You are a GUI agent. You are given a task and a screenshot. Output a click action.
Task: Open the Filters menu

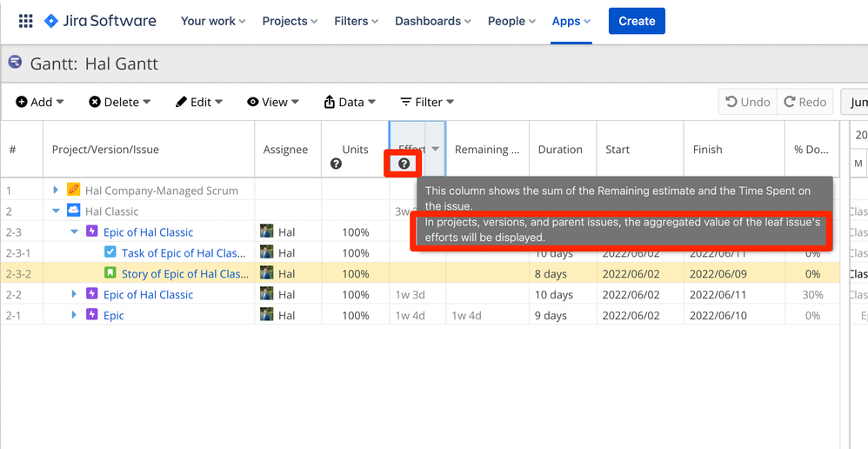click(356, 21)
